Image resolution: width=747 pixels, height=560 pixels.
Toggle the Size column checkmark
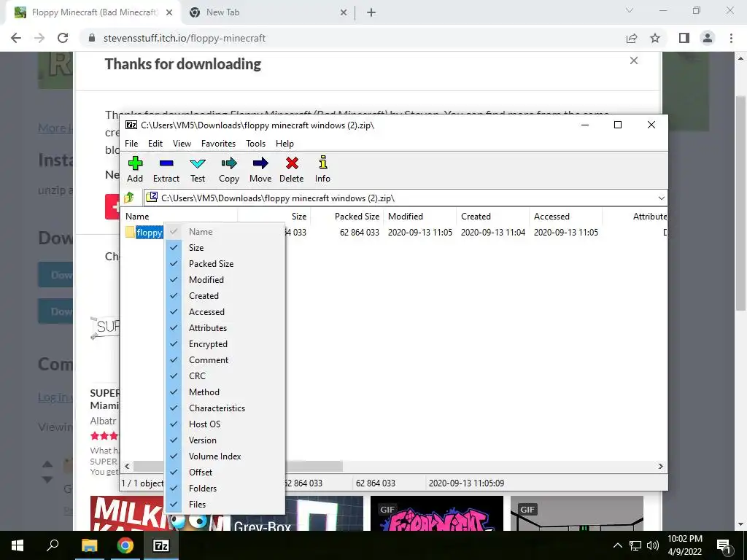coord(225,248)
